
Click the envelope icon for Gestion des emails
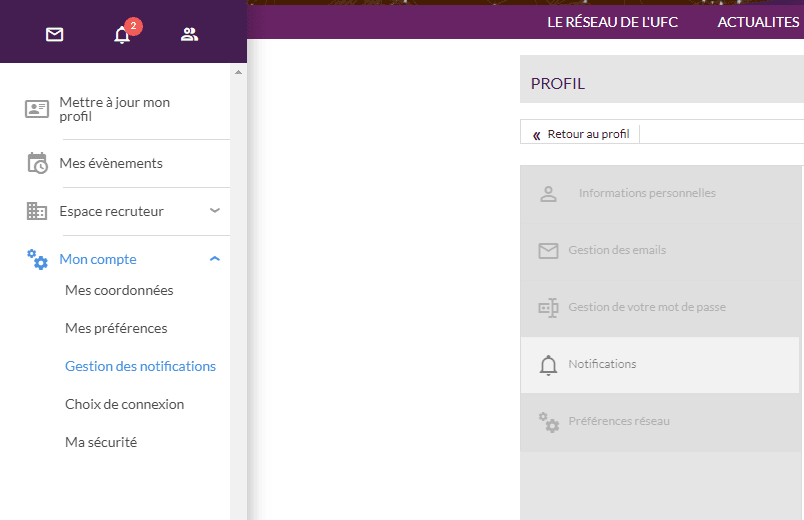coord(548,251)
